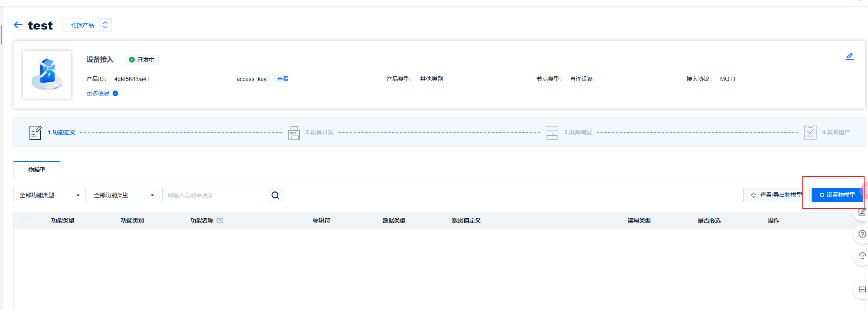Go to step 4.发布量产

pos(836,132)
